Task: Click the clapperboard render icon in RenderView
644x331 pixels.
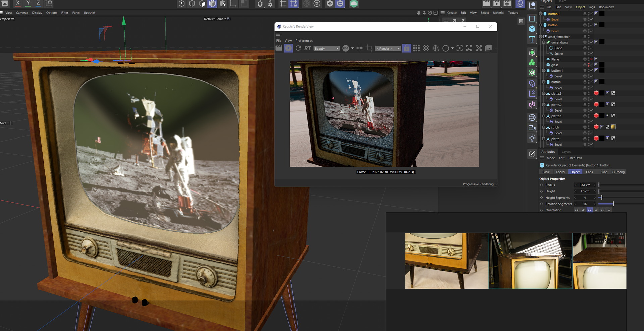Action: 279,48
